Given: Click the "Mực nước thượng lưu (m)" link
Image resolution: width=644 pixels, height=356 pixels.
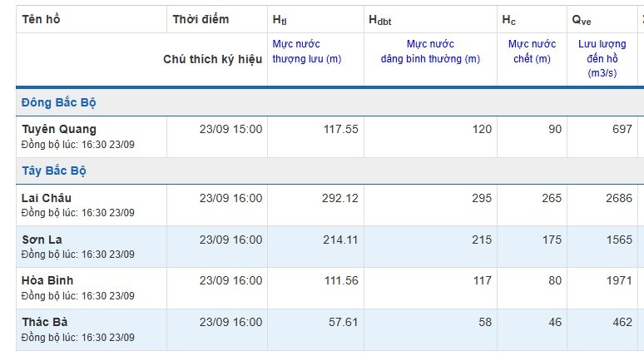Looking at the screenshot, I should [307, 52].
